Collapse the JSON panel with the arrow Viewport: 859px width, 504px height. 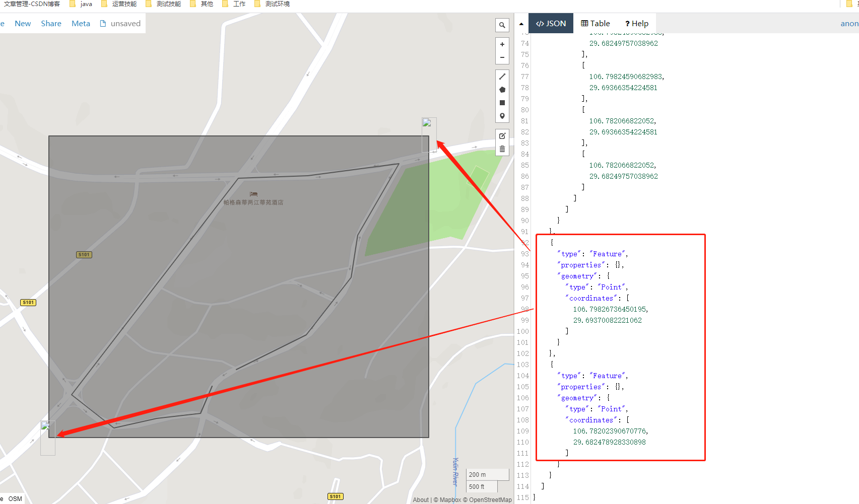[521, 23]
